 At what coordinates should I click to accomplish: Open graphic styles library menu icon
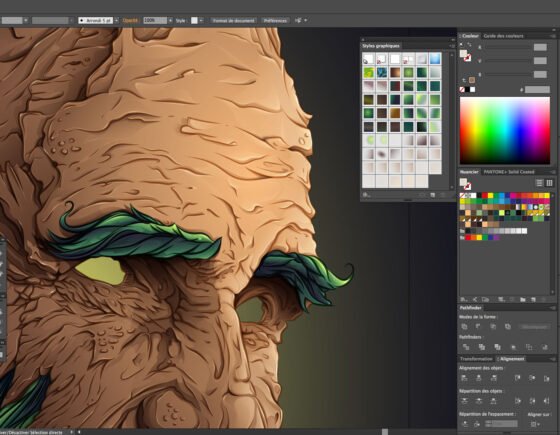coord(366,195)
